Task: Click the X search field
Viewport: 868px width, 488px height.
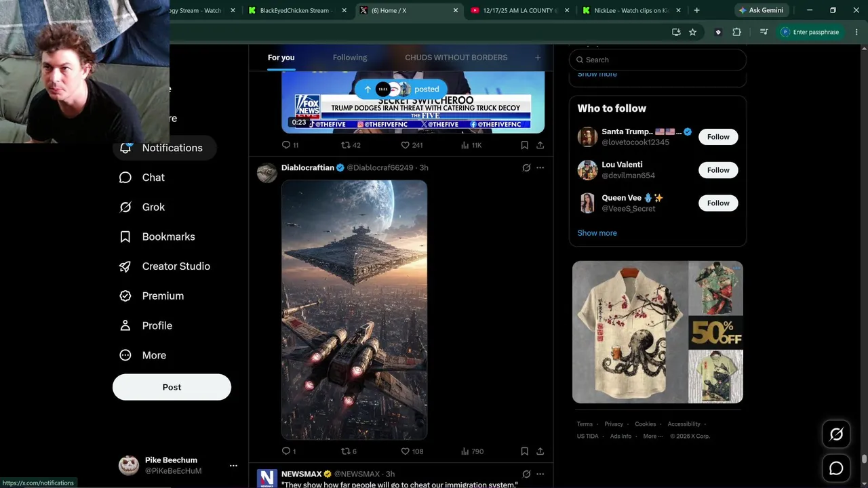Action: pos(658,60)
